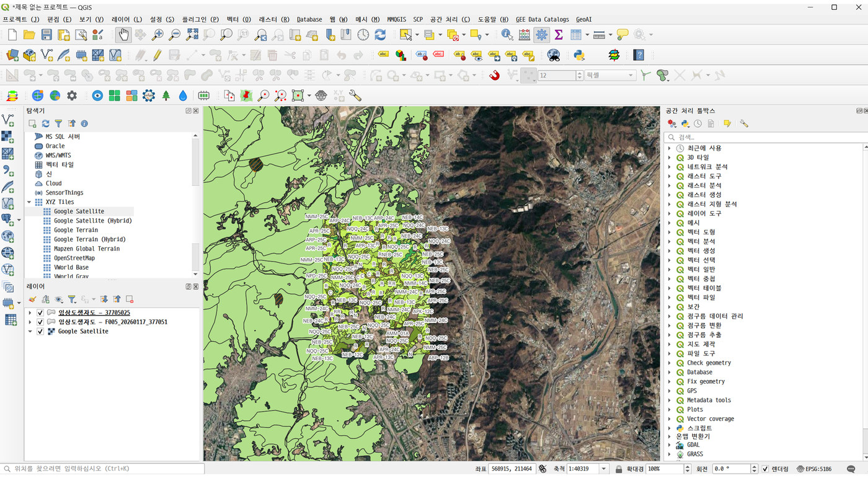Open the help book icon in the toolbar

pyautogui.click(x=639, y=55)
